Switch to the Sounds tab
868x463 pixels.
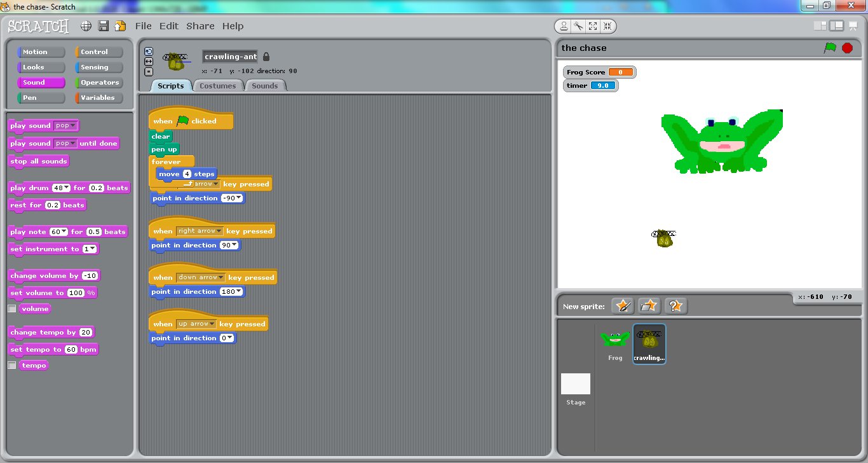pyautogui.click(x=265, y=86)
